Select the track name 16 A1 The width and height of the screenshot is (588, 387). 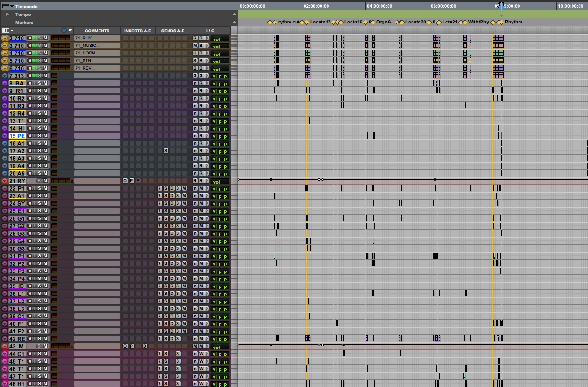[x=17, y=143]
